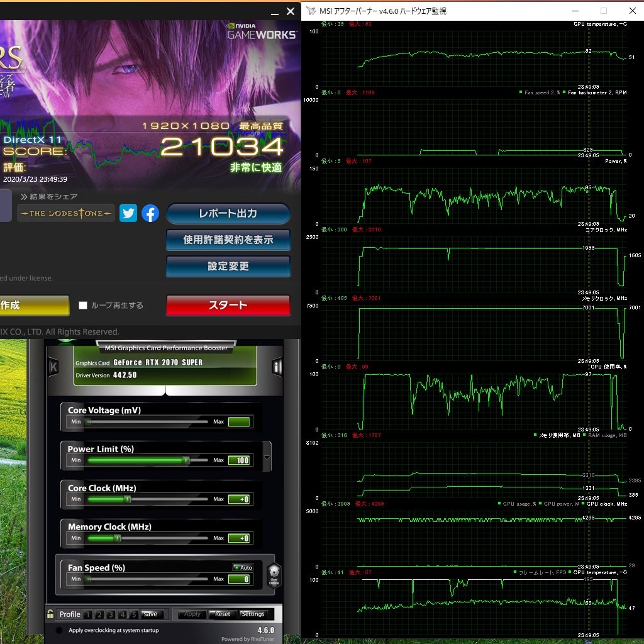Close the MSI hardware monitor window

pyautogui.click(x=633, y=11)
